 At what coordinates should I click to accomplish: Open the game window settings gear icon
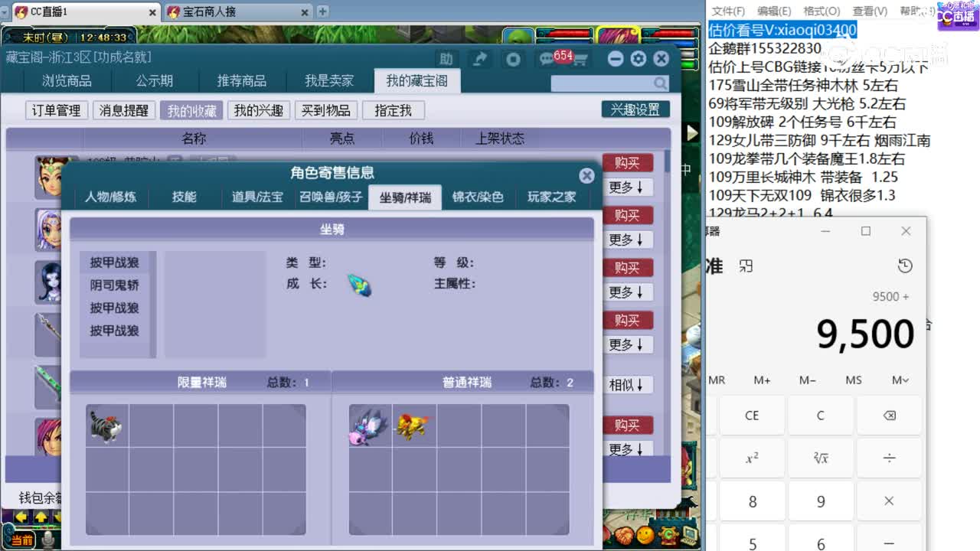click(639, 58)
